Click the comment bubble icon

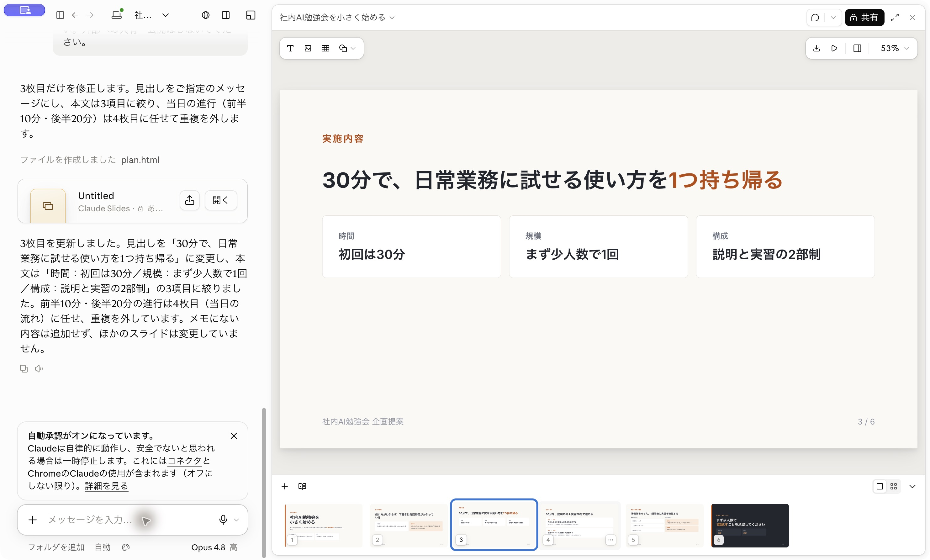pyautogui.click(x=815, y=17)
